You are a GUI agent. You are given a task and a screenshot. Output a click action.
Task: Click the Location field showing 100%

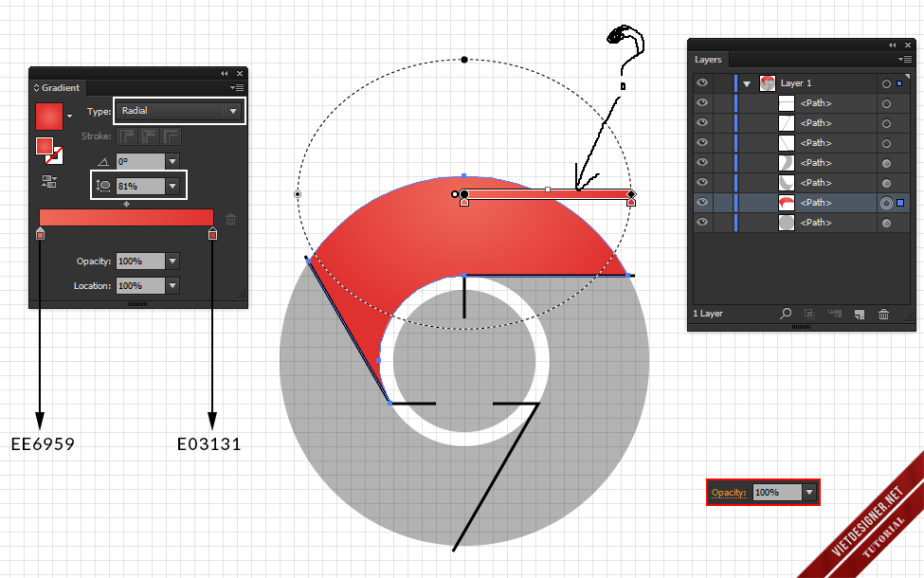tap(141, 286)
